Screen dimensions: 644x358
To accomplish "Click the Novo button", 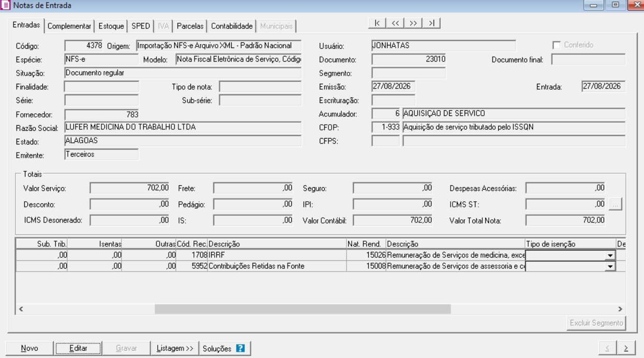I will 29,348.
